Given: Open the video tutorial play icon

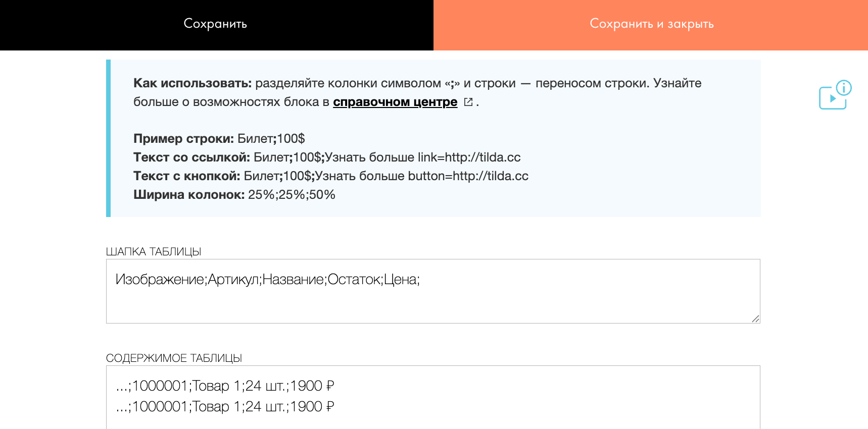Looking at the screenshot, I should pos(832,99).
